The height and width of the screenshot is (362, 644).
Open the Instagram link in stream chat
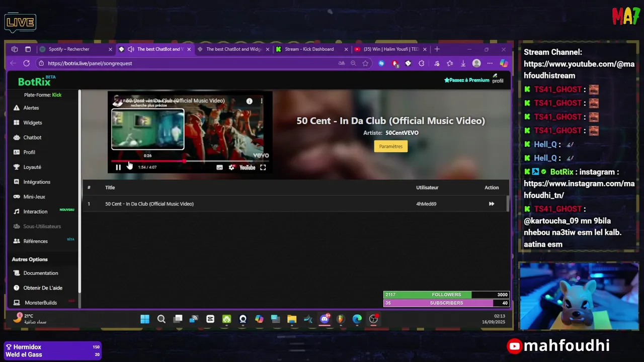coord(579,190)
